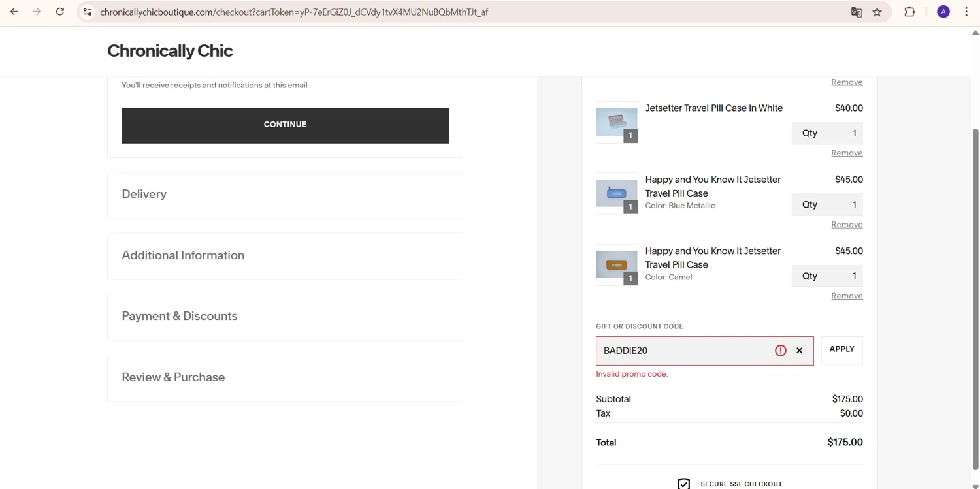The image size is (980, 489).
Task: Click the $40.00 item price
Action: click(x=849, y=108)
